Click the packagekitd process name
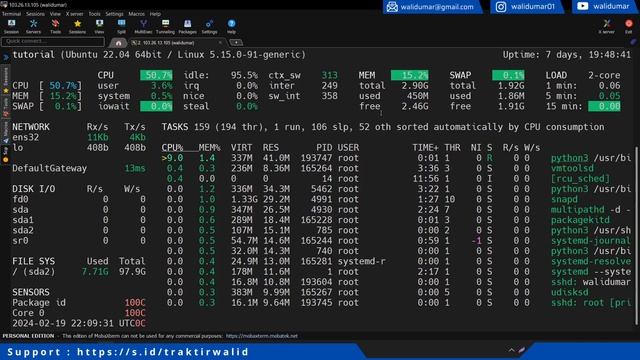The image size is (640, 360). (x=580, y=220)
